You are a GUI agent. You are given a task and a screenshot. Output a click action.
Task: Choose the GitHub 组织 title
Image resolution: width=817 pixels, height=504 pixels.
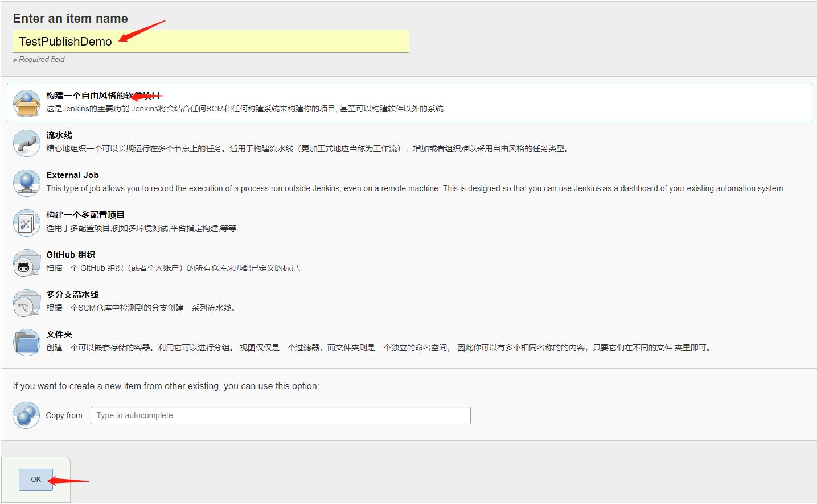pos(71,255)
